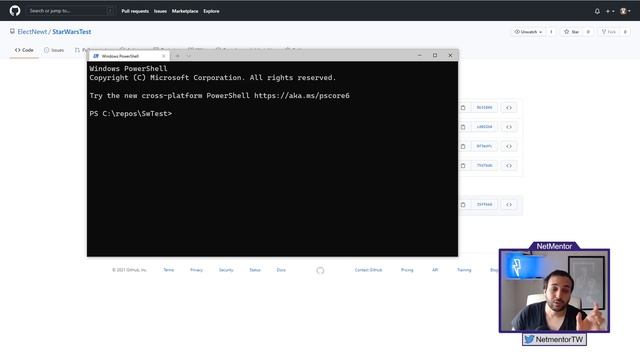
Task: Close the Windows PowerShell tab
Action: click(164, 56)
